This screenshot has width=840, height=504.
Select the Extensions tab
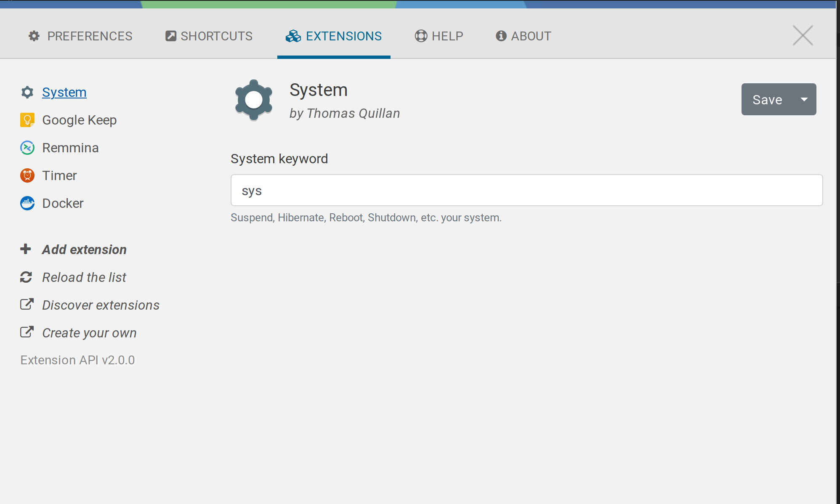pos(334,36)
